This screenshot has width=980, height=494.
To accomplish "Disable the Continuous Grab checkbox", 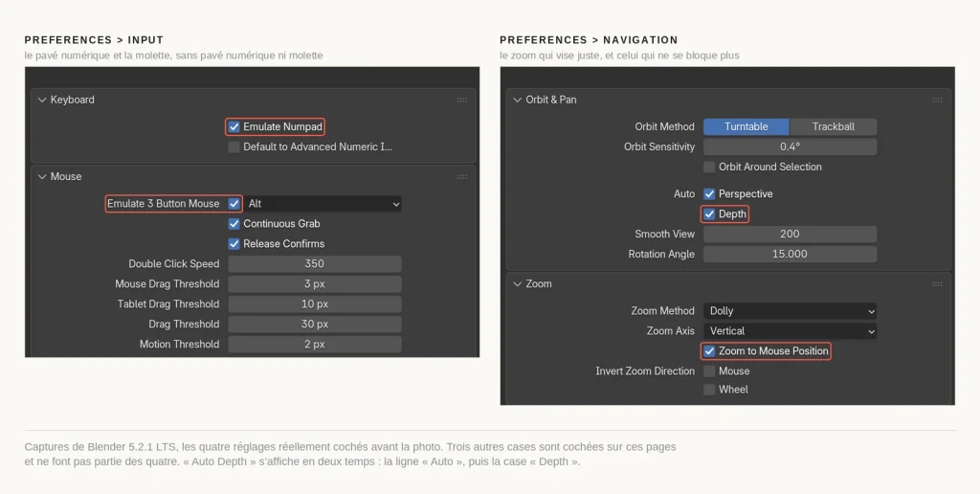I will pos(234,223).
